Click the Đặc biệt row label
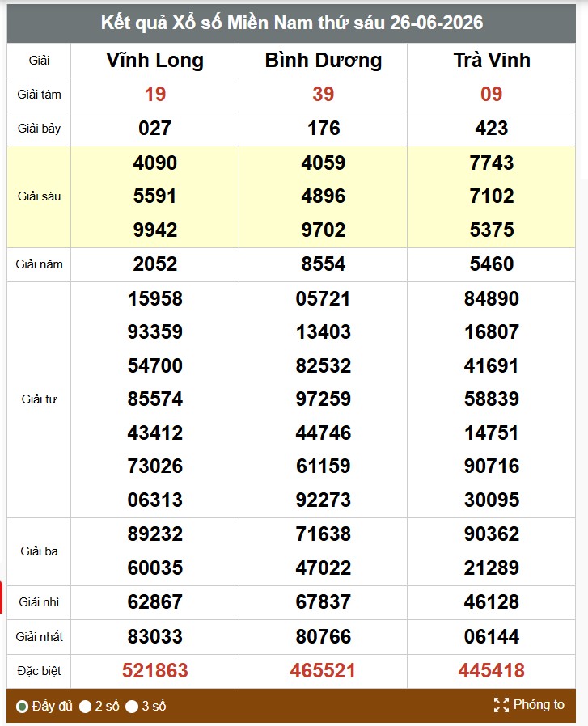Screen dimensions: 588x726 (x=39, y=671)
